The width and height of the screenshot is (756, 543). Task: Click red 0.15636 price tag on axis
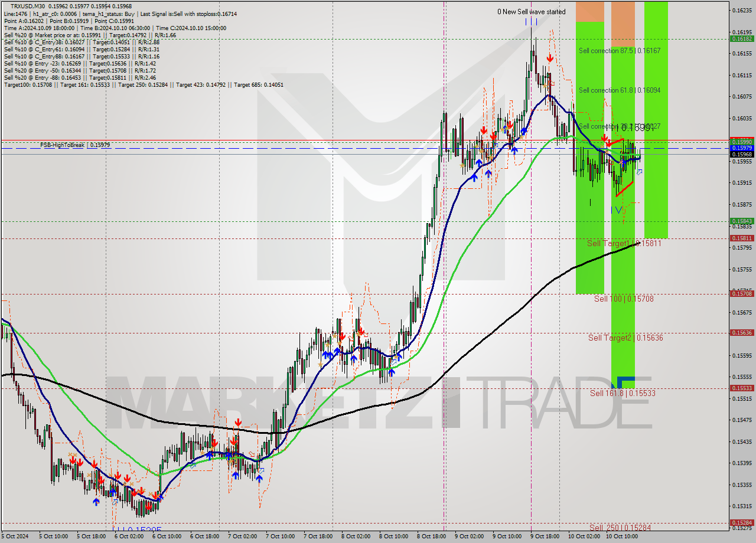point(742,332)
